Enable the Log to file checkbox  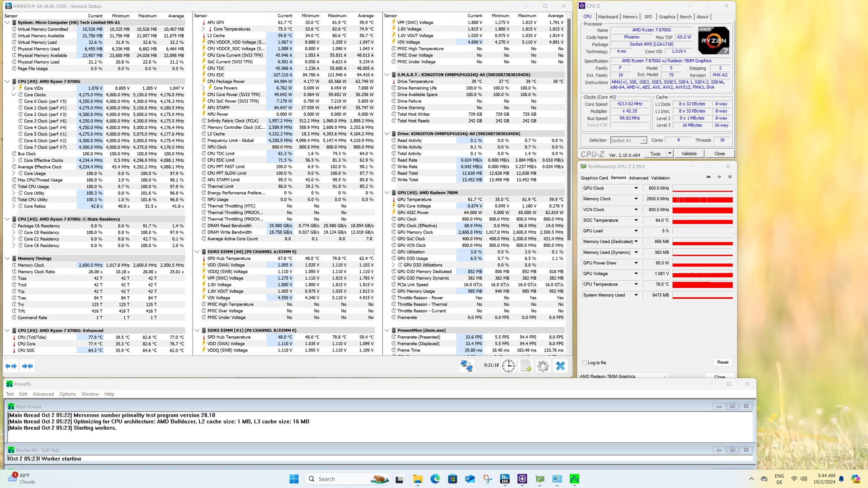(585, 362)
